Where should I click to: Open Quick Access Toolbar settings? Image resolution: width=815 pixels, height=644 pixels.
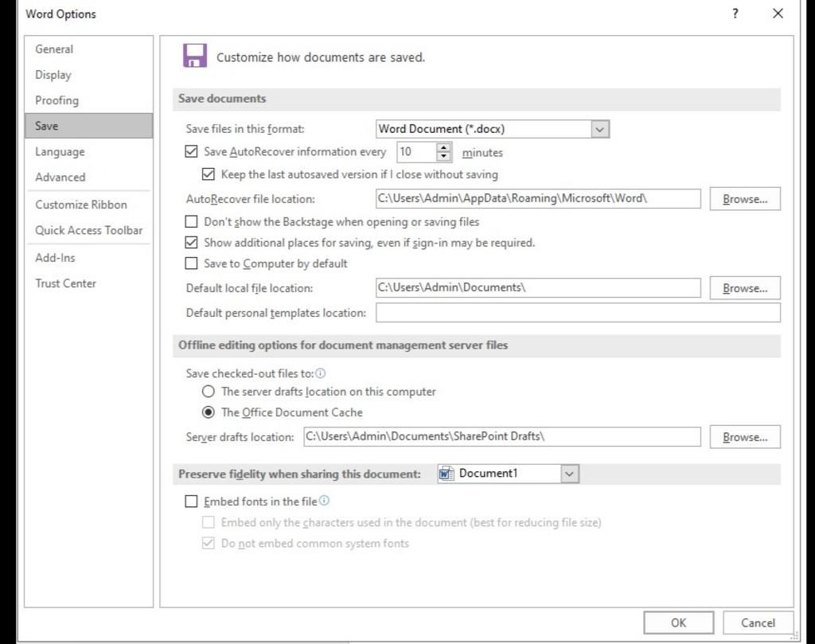click(89, 230)
